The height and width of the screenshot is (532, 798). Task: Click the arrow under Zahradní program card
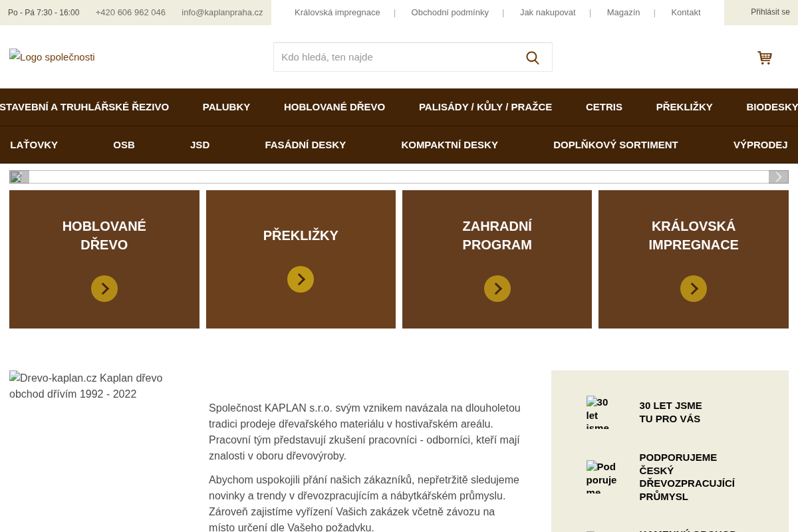click(x=497, y=289)
